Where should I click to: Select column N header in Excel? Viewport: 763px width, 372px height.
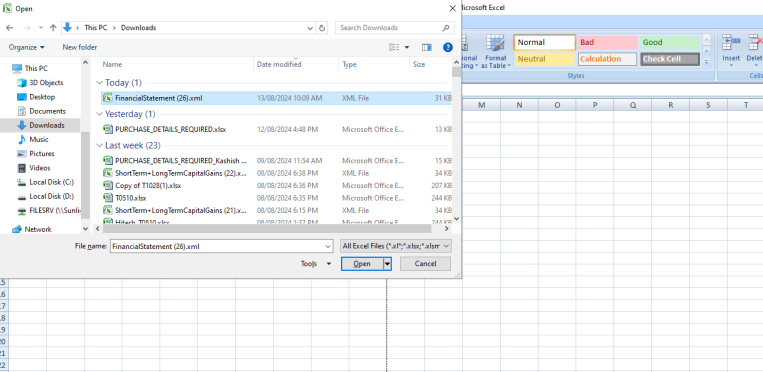click(519, 105)
